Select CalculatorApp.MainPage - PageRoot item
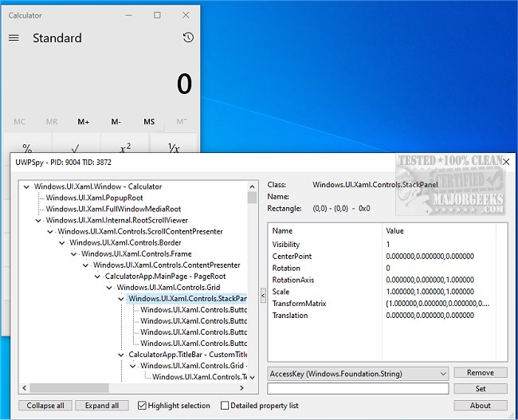518x420 pixels. pos(165,277)
